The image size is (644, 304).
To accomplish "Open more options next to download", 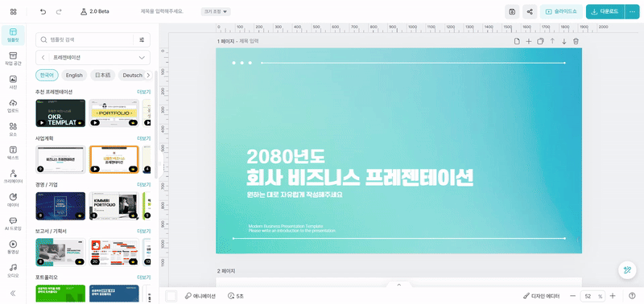I will (632, 12).
